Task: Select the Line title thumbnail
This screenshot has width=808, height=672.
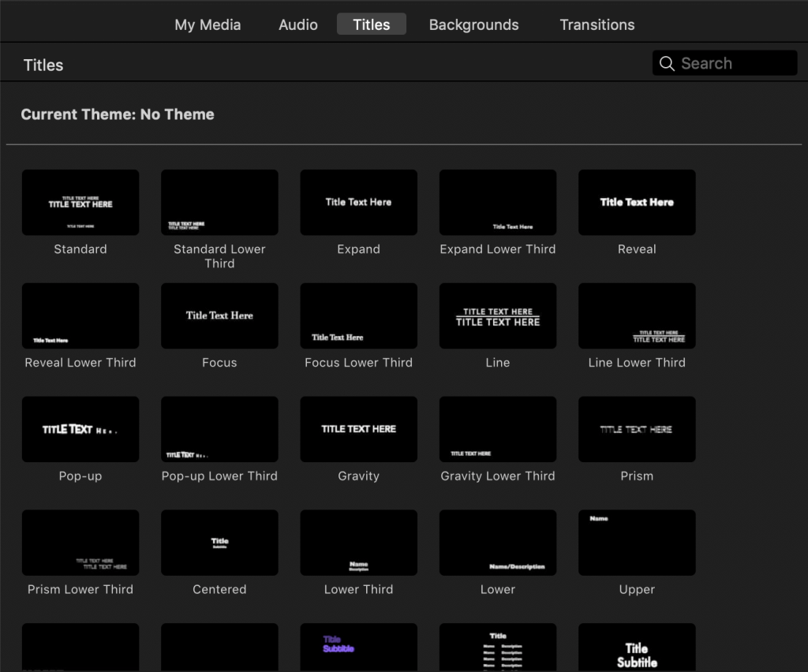Action: point(497,316)
